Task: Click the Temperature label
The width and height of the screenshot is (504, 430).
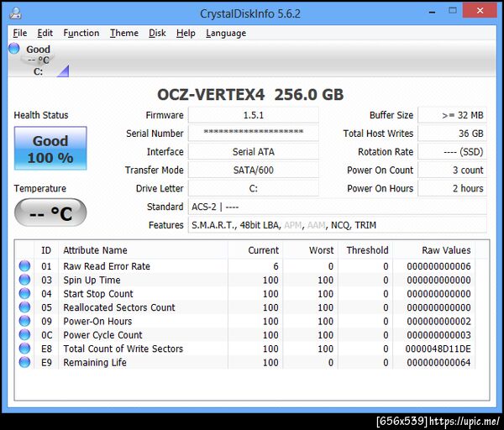Action: click(39, 188)
